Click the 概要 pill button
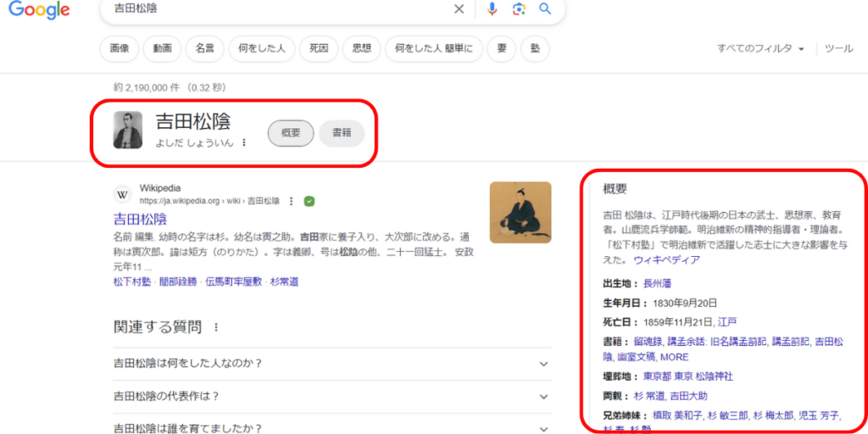This screenshot has width=868, height=434. point(292,133)
